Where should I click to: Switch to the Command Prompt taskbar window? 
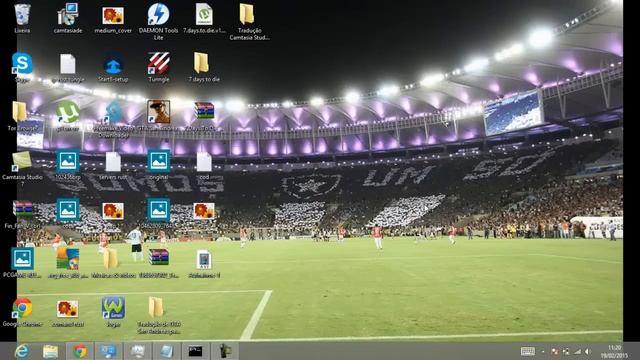[x=195, y=351]
